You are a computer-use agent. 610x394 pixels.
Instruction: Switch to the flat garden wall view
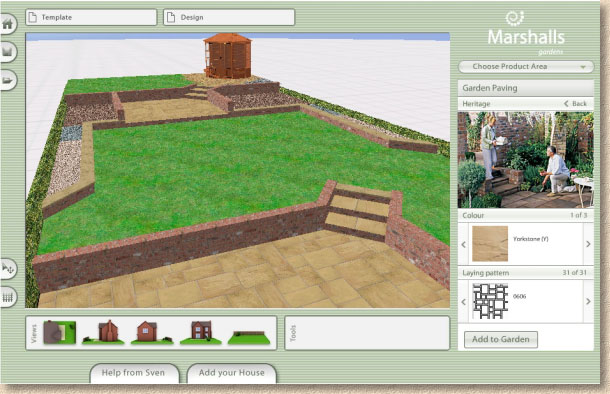tap(249, 337)
